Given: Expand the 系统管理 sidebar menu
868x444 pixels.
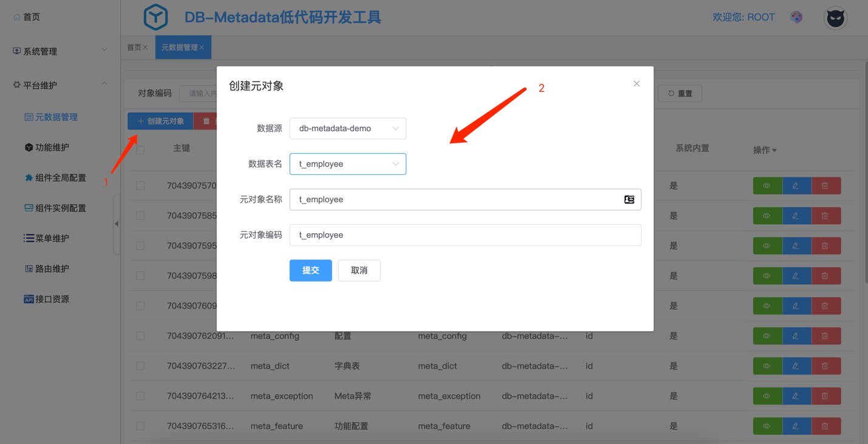Looking at the screenshot, I should coord(59,52).
